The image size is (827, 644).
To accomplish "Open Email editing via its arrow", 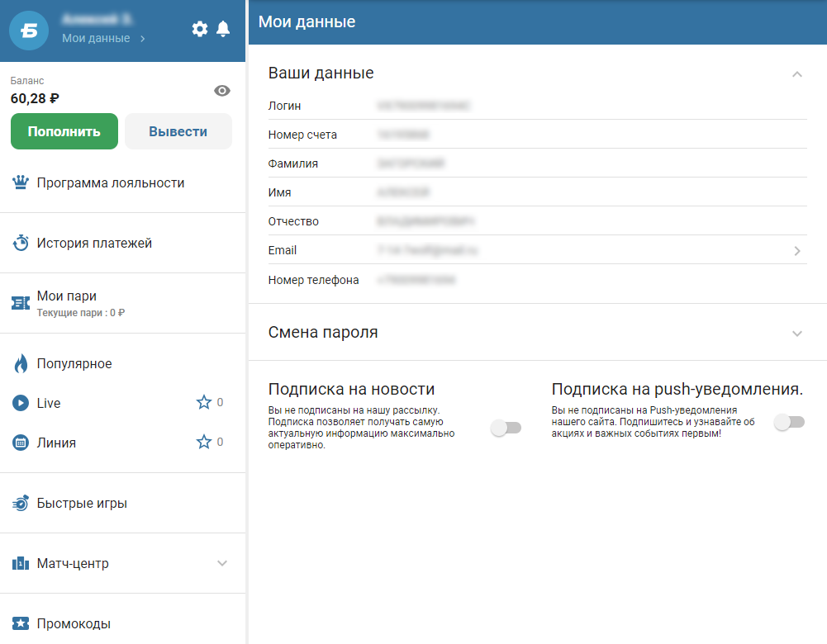I will (797, 251).
